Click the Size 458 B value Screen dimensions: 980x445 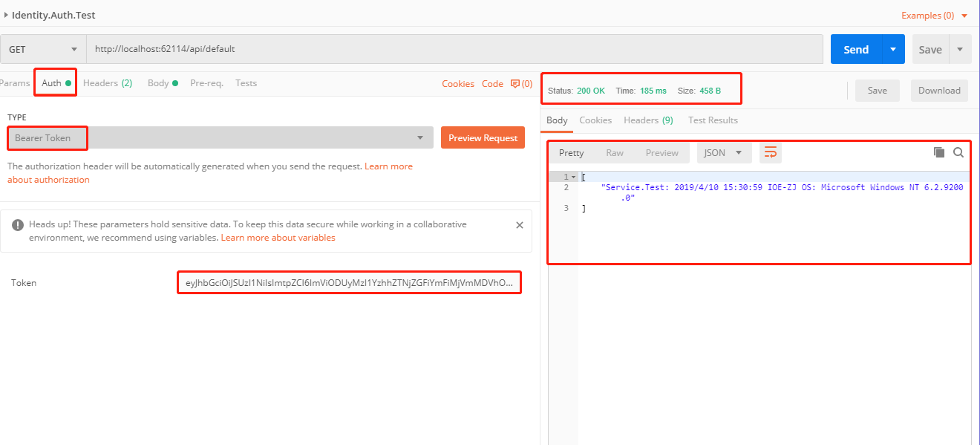[x=710, y=91]
